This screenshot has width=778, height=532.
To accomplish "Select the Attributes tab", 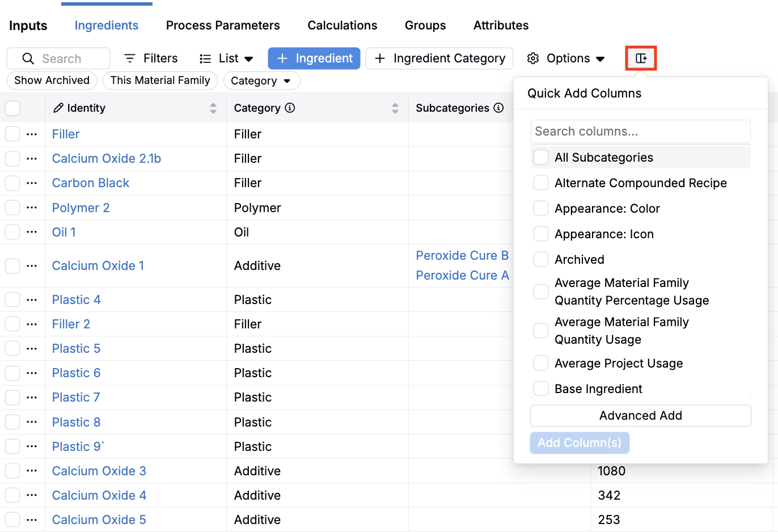I will [501, 26].
